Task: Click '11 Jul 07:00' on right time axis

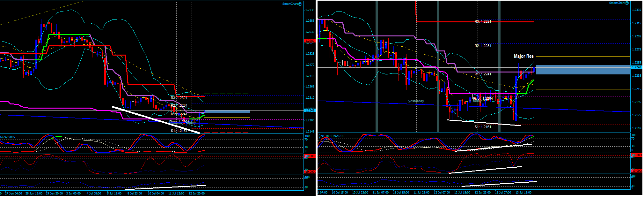Action: coord(380,193)
